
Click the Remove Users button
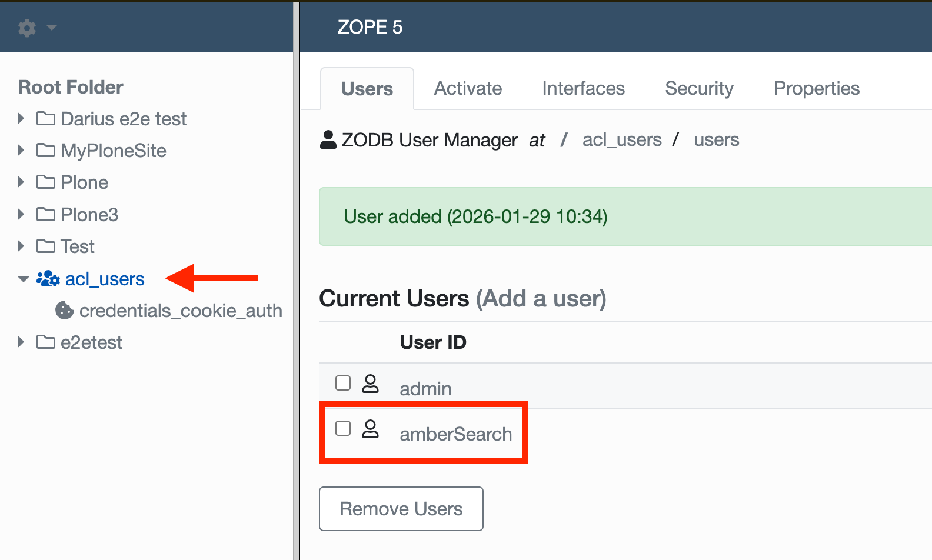(x=401, y=509)
